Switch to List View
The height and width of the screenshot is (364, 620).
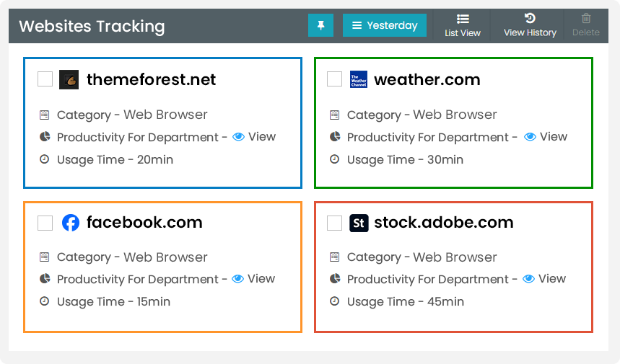(x=463, y=25)
